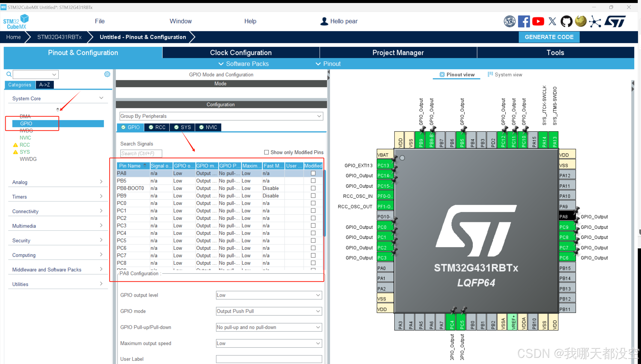Open the 10-year anniversary badge icon
641x364 pixels.
(509, 21)
